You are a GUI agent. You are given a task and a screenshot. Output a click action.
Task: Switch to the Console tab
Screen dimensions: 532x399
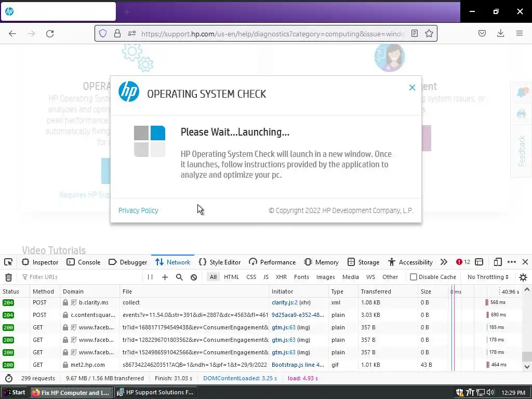(x=84, y=262)
